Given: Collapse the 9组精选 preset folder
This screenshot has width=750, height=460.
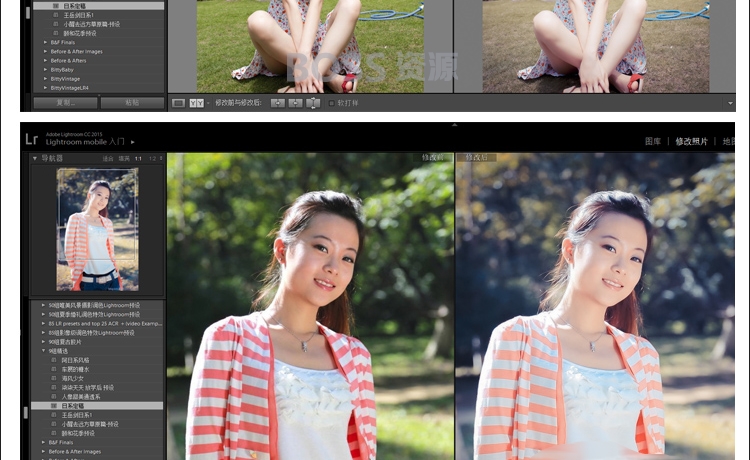Looking at the screenshot, I should tap(44, 351).
